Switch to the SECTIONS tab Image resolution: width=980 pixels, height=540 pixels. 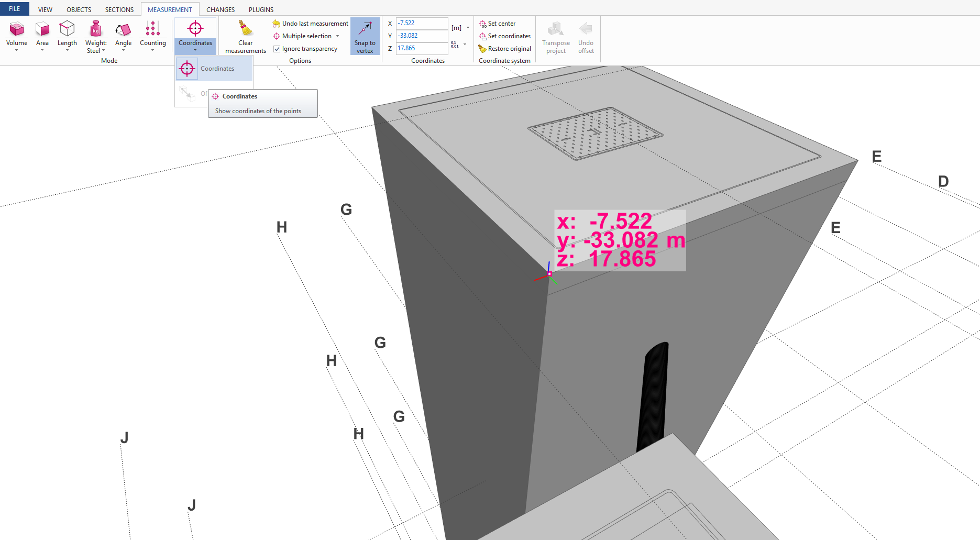[119, 9]
